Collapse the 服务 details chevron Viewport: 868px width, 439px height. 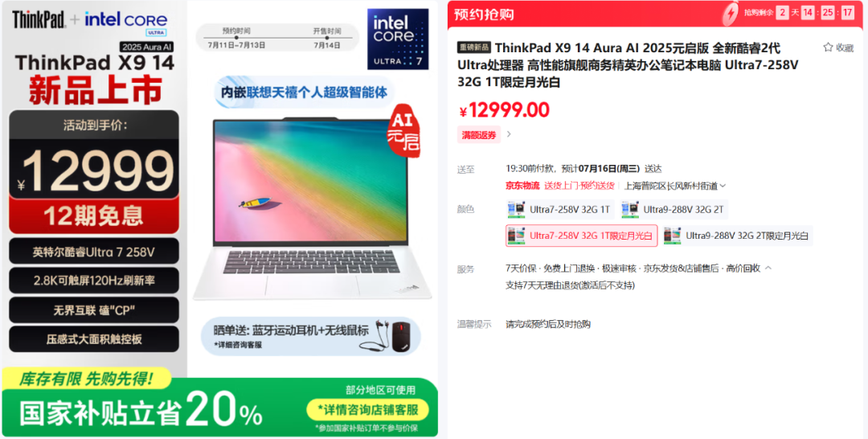[x=768, y=268]
